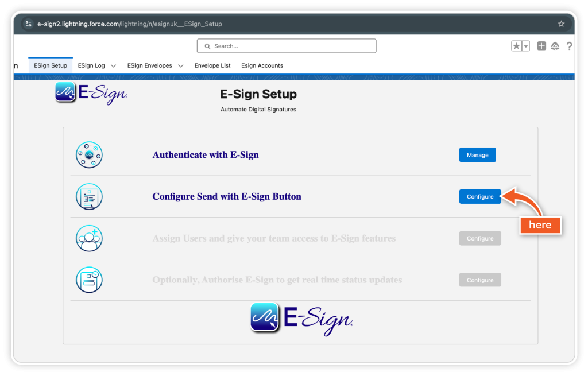
Task: Open the Trailhead guidance icon
Action: coord(555,46)
